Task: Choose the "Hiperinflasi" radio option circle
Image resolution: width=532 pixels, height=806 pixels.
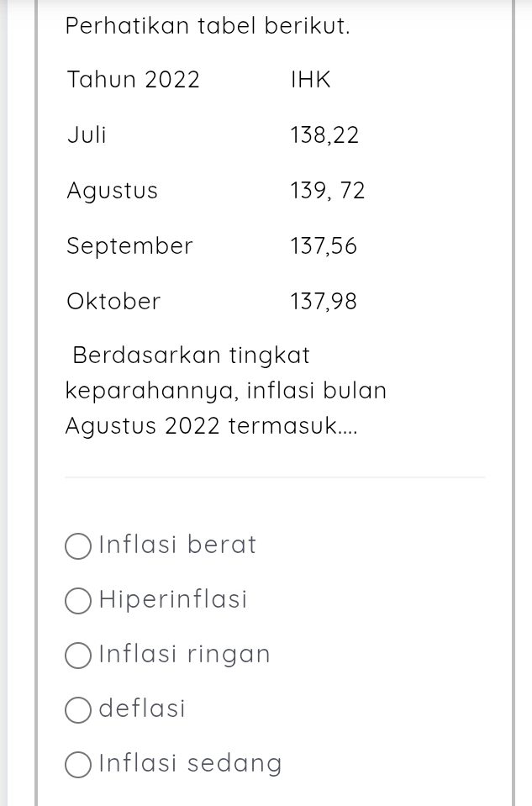Action: tap(78, 600)
